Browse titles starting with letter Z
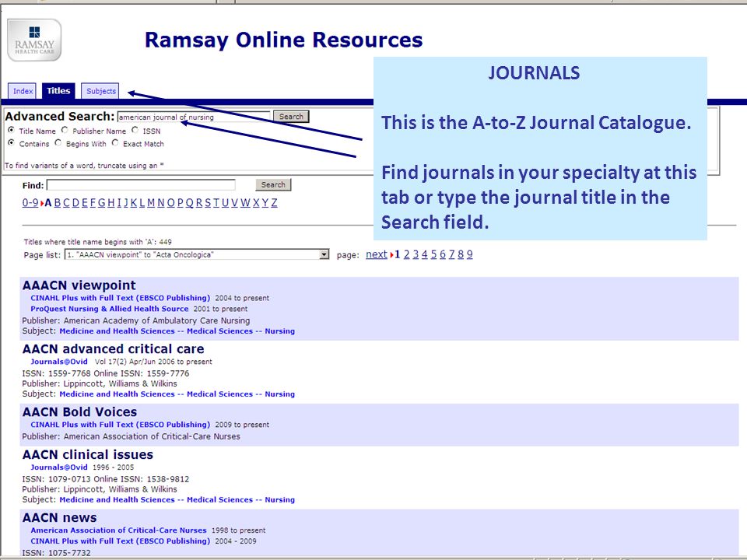This screenshot has height=560, width=747. click(275, 203)
